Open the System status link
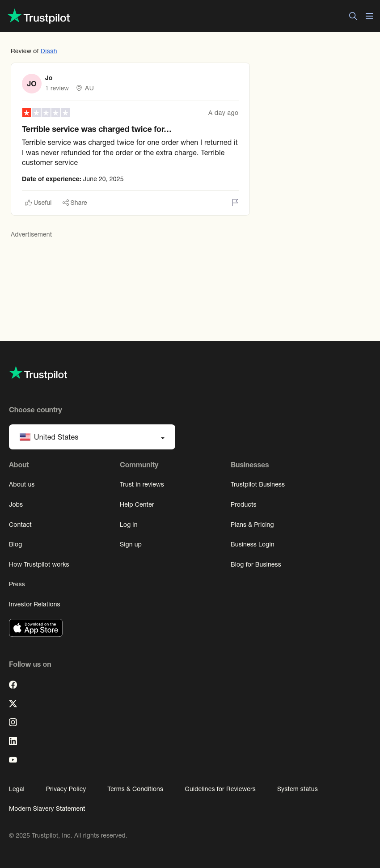The width and height of the screenshot is (380, 868). point(297,789)
